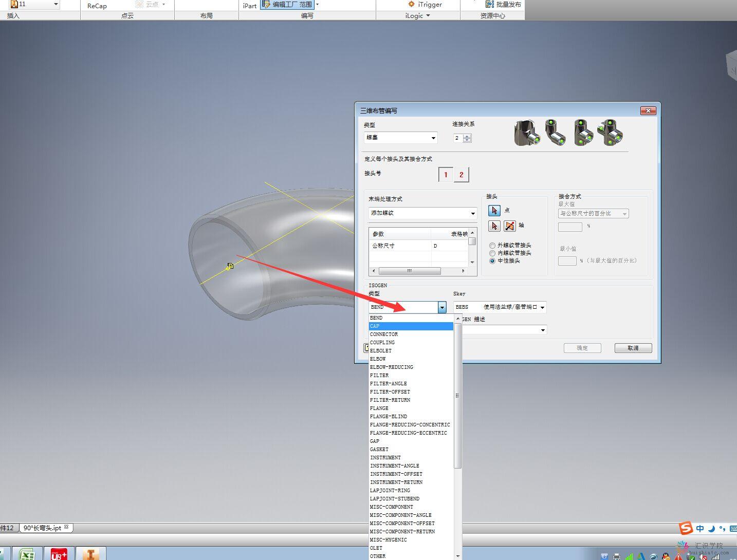Click the Sogou input method icon
Image resolution: width=737 pixels, height=560 pixels.
(686, 528)
